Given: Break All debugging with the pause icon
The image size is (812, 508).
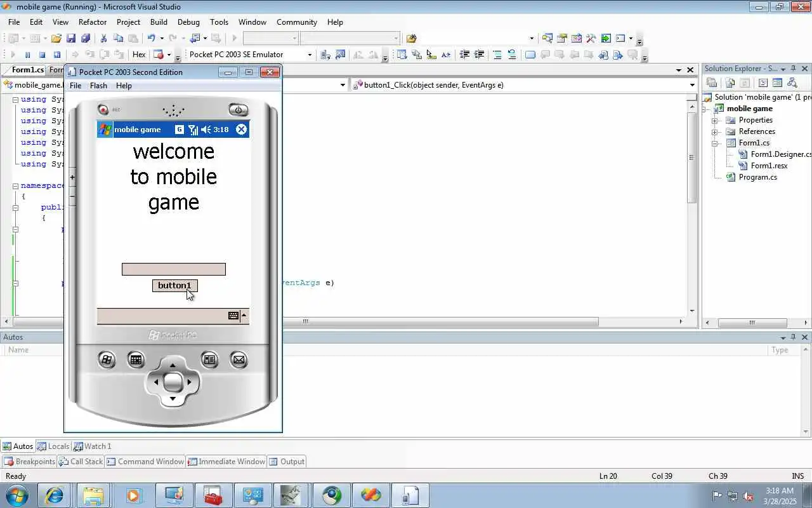Looking at the screenshot, I should [27, 55].
